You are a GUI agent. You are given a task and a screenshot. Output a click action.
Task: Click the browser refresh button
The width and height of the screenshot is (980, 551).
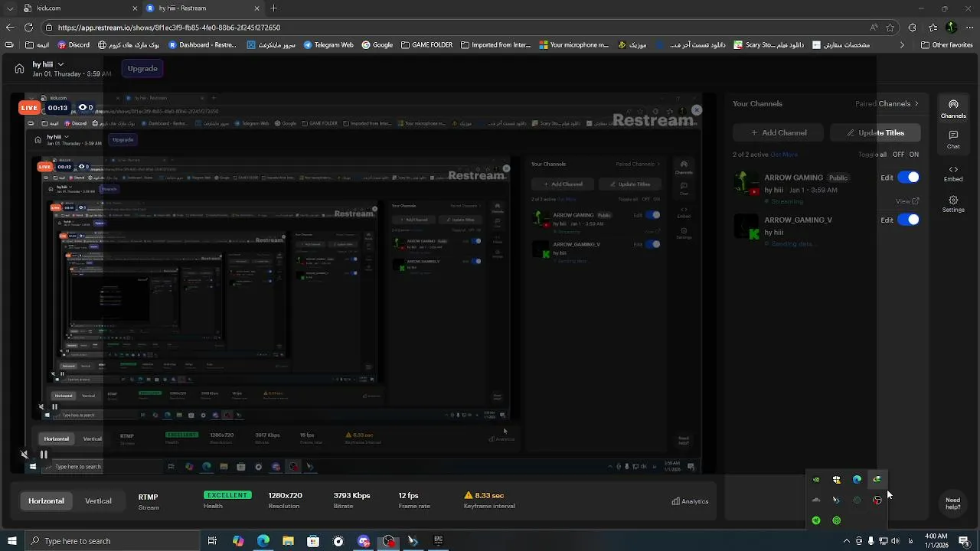(x=28, y=28)
